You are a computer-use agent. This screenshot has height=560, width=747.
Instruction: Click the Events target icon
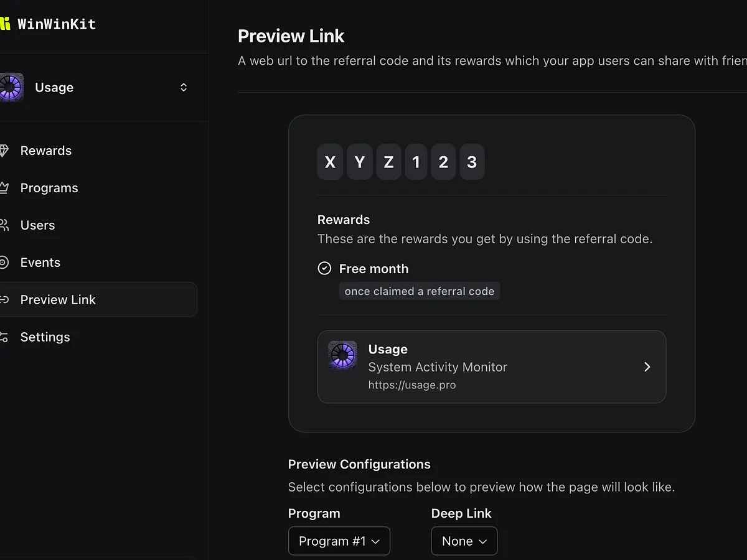tap(4, 263)
